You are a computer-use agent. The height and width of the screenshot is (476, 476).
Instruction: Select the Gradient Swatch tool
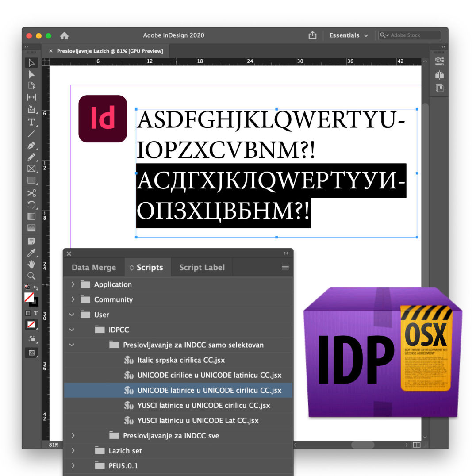pyautogui.click(x=31, y=216)
